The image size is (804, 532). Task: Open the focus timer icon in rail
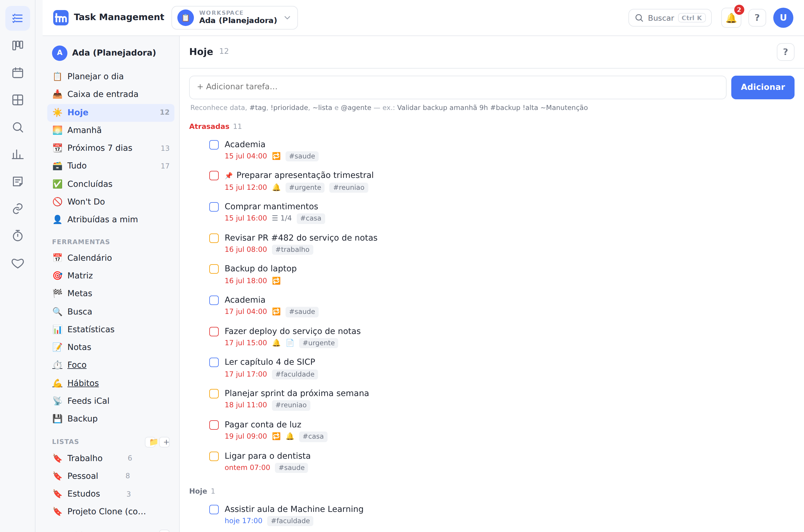pyautogui.click(x=18, y=236)
